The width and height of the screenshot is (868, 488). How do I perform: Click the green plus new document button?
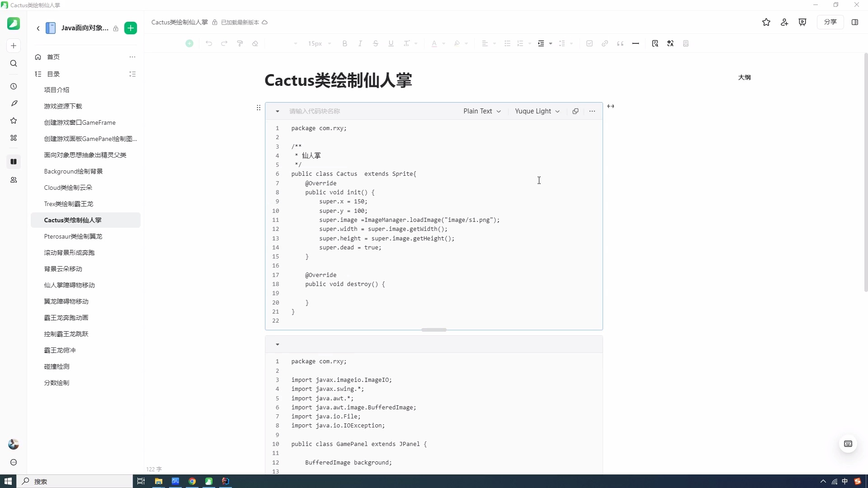[x=131, y=28]
